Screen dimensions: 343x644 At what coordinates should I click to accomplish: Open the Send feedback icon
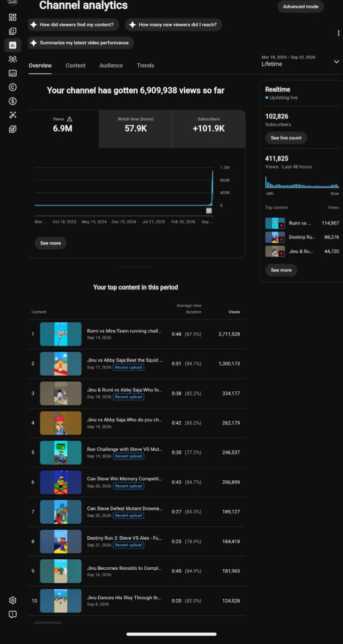(x=13, y=614)
